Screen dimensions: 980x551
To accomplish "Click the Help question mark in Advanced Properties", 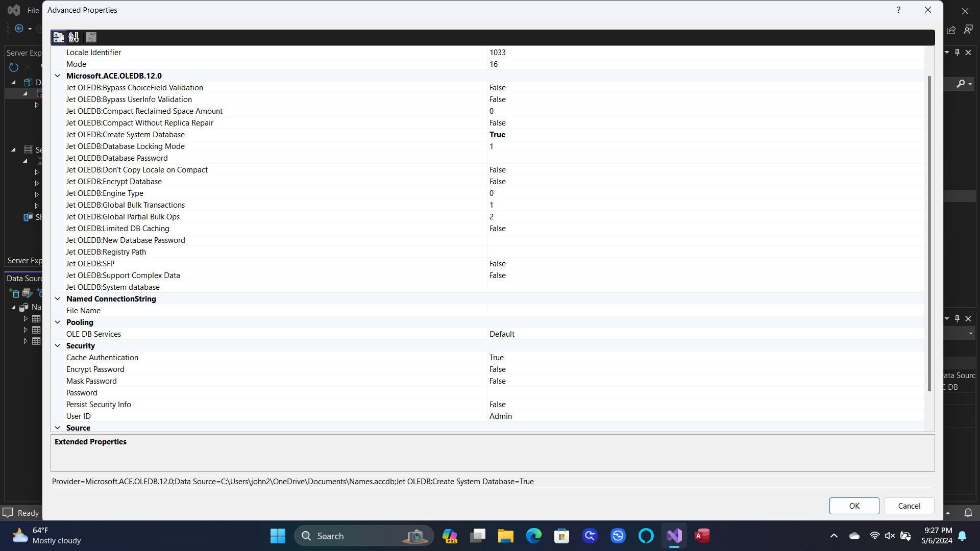I will (899, 10).
